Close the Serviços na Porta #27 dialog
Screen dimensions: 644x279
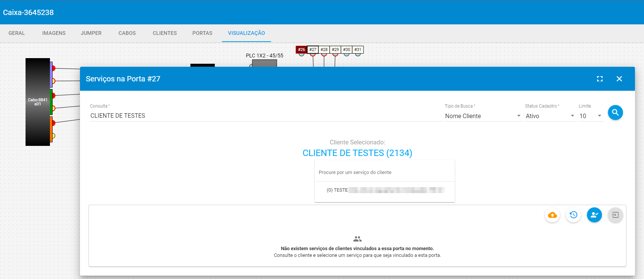tap(619, 79)
